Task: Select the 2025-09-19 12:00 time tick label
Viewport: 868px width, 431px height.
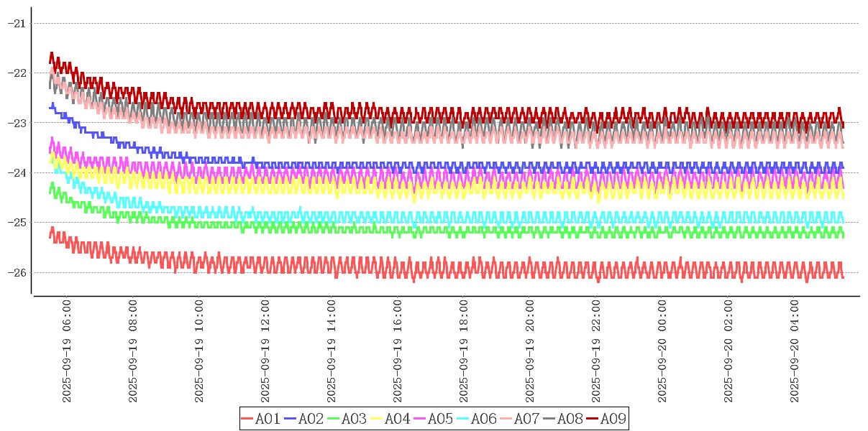Action: point(265,351)
